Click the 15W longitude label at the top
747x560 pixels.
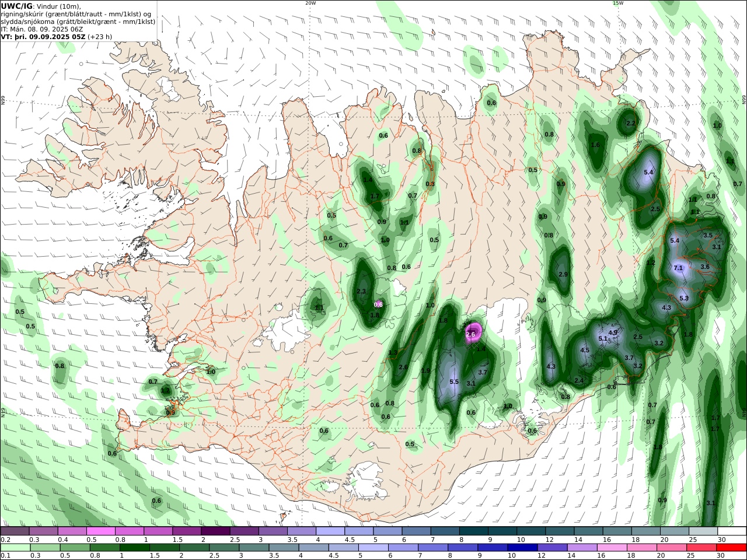point(618,3)
